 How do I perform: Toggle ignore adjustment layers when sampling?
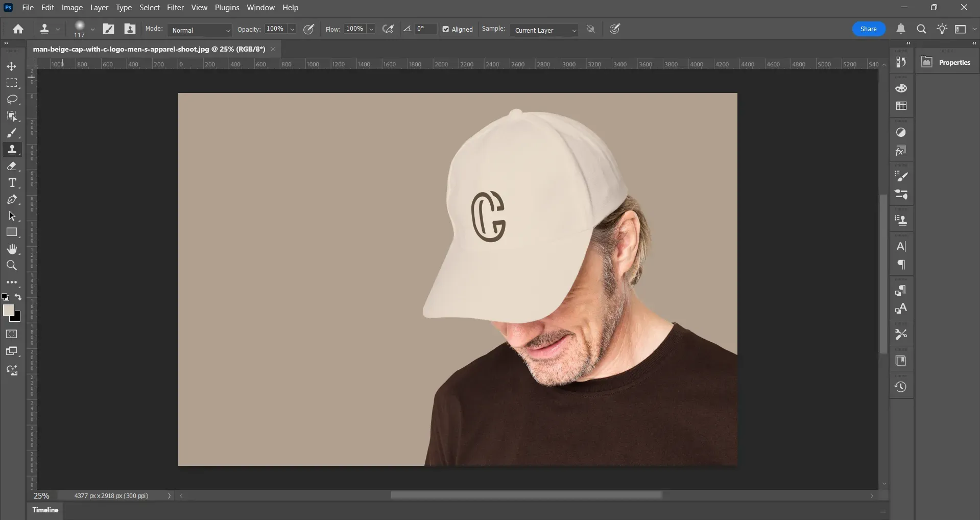pos(591,29)
